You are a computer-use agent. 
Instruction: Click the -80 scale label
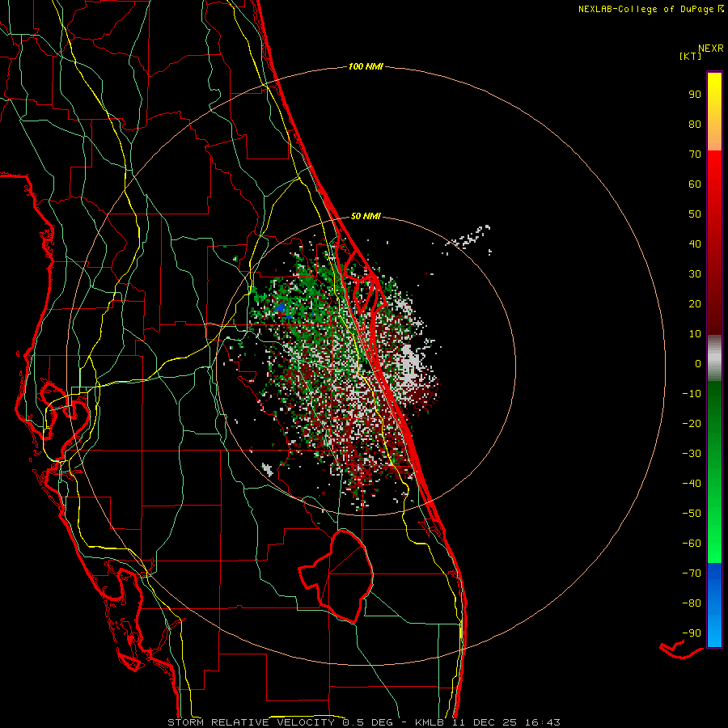coord(692,603)
